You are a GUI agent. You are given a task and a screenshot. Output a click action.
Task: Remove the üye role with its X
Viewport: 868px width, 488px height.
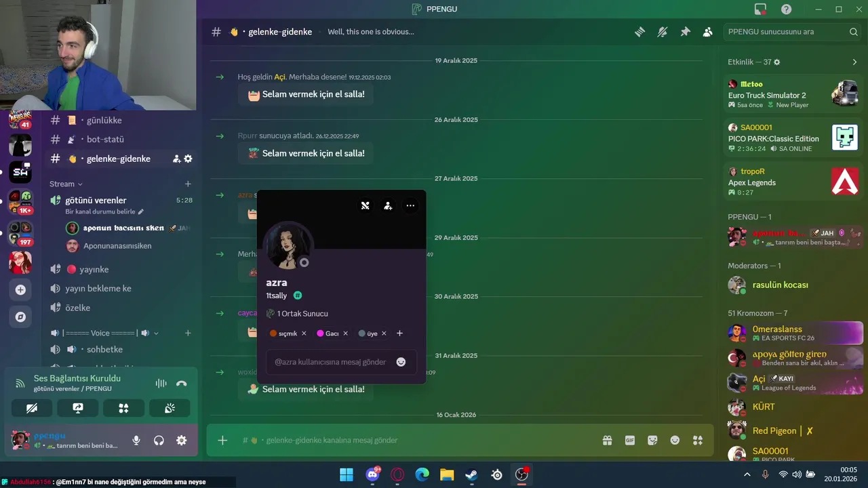(x=384, y=333)
